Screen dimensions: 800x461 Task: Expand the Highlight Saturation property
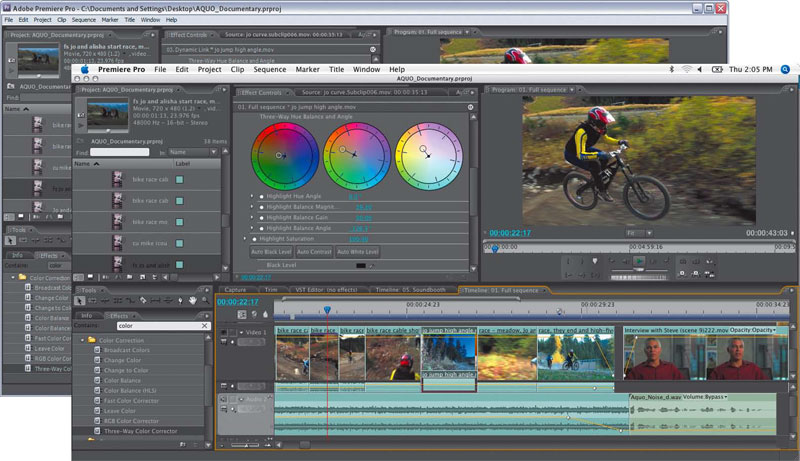[245, 239]
